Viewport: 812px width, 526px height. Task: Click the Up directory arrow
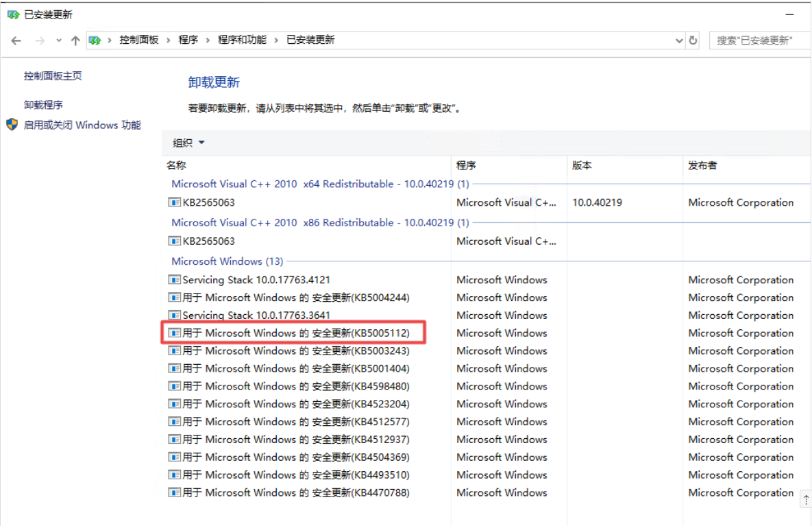(x=75, y=40)
